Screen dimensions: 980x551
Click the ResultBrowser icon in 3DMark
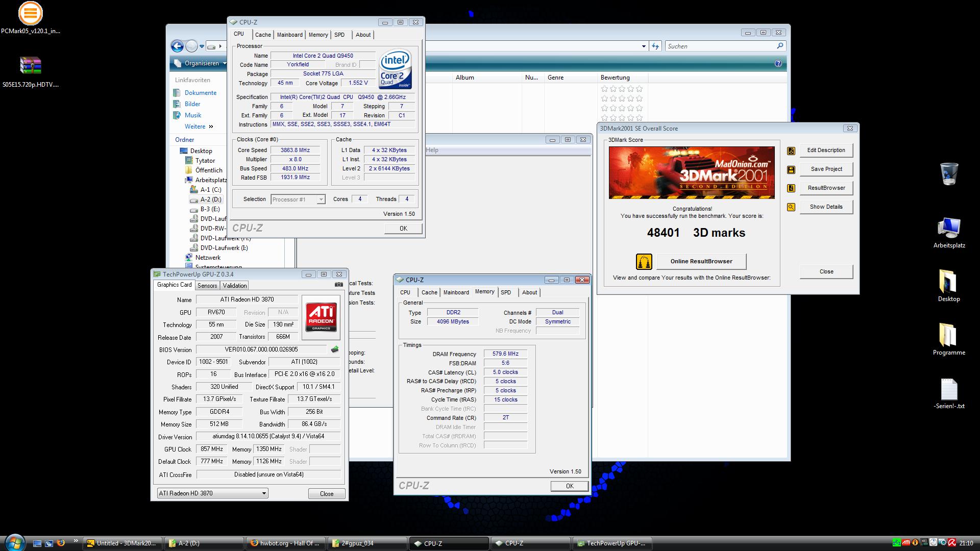pyautogui.click(x=791, y=188)
